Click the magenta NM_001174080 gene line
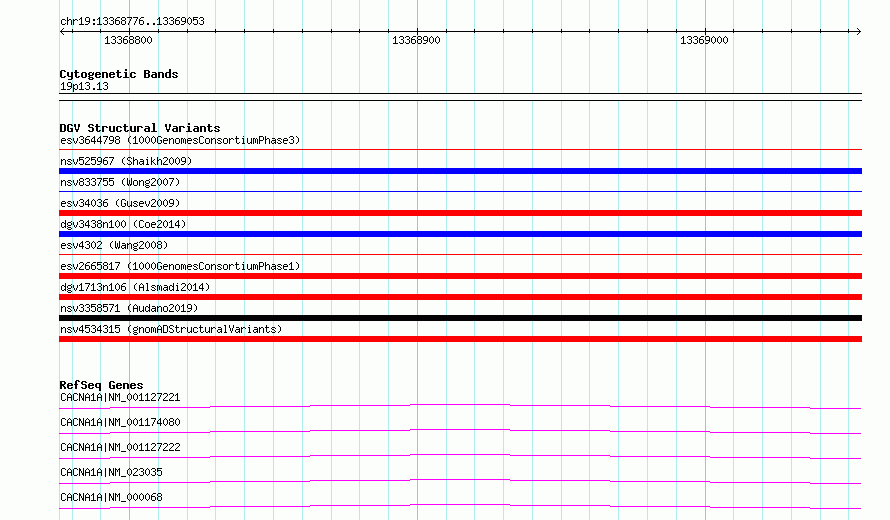 (x=460, y=431)
